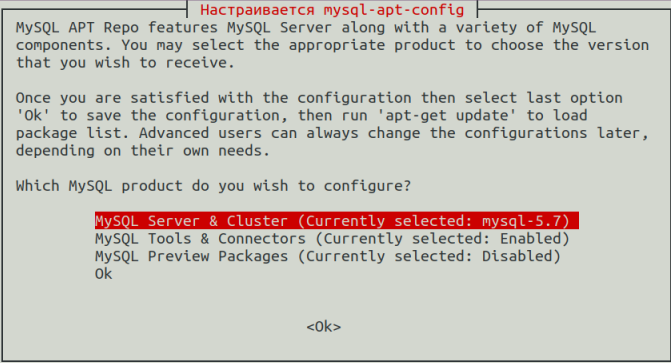Viewport: 671px width, 363px height.
Task: Select the plain Ok list entry
Action: (x=104, y=274)
